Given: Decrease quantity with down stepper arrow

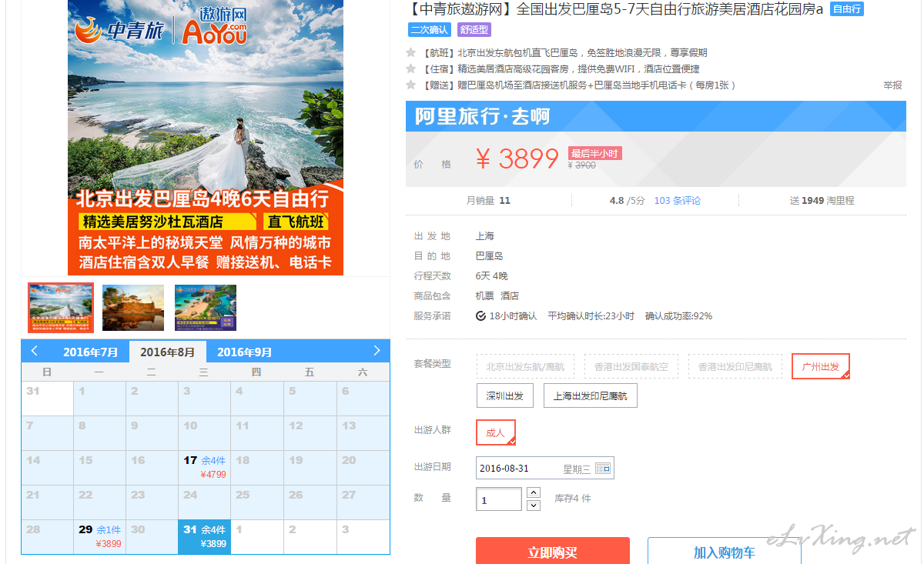Looking at the screenshot, I should pyautogui.click(x=534, y=506).
